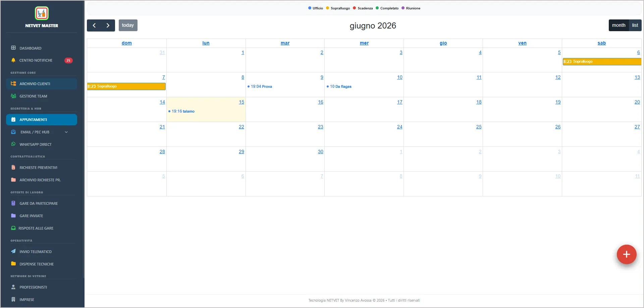Image resolution: width=644 pixels, height=308 pixels.
Task: Click the Risposte alle Gare inbox icon
Action: pos(13,228)
